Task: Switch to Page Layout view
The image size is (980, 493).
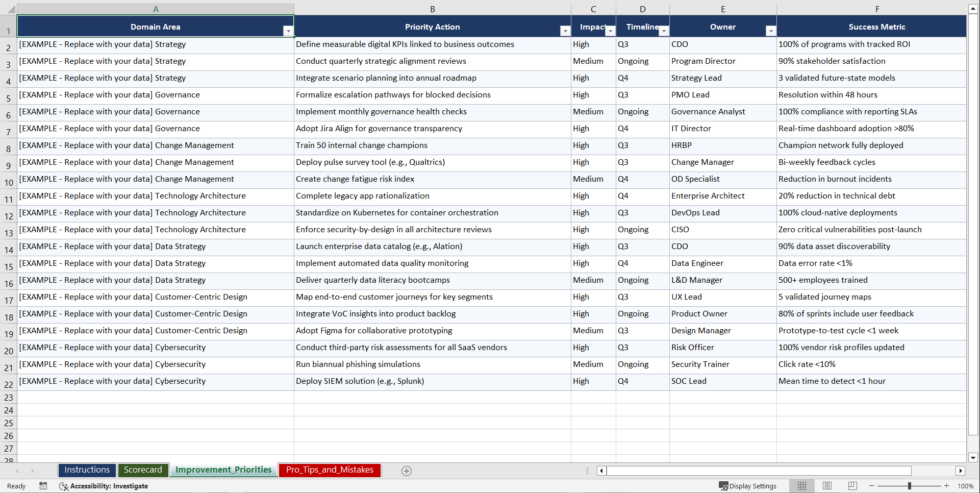Action: (827, 486)
